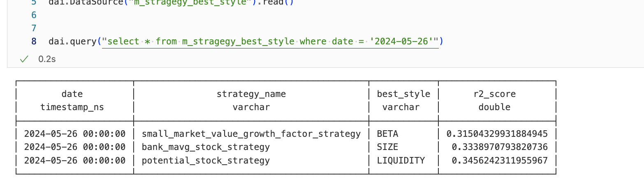Click the BETA best_style value
Screen dimensions: 644x189
(x=387, y=134)
